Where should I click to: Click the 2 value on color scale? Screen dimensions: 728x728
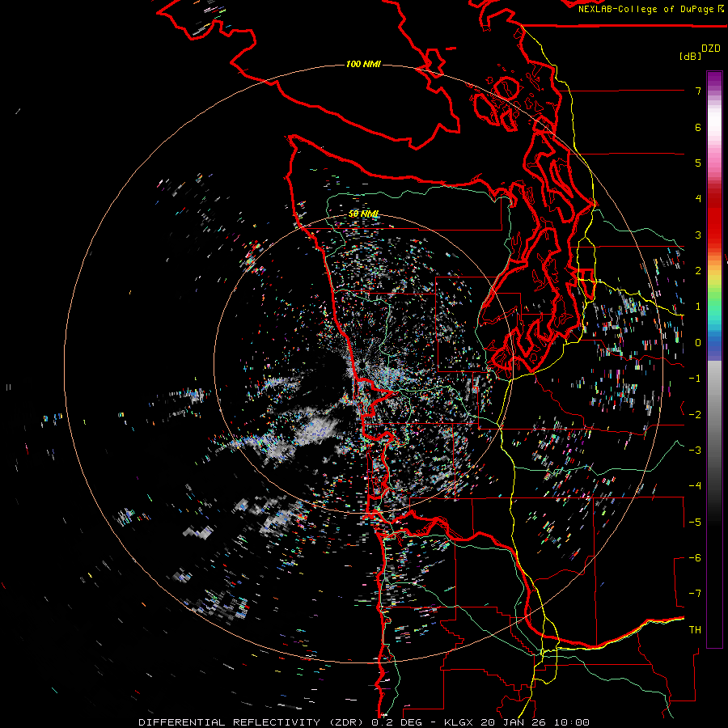tap(698, 271)
